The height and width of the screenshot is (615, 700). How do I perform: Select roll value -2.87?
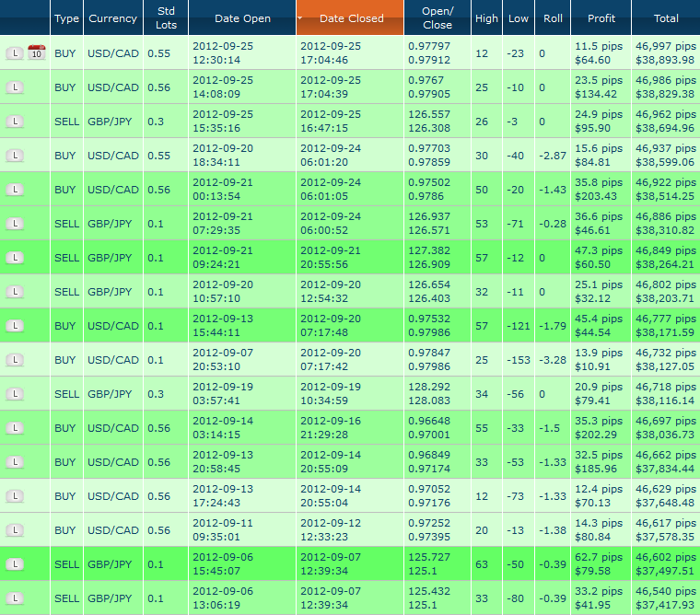click(553, 156)
